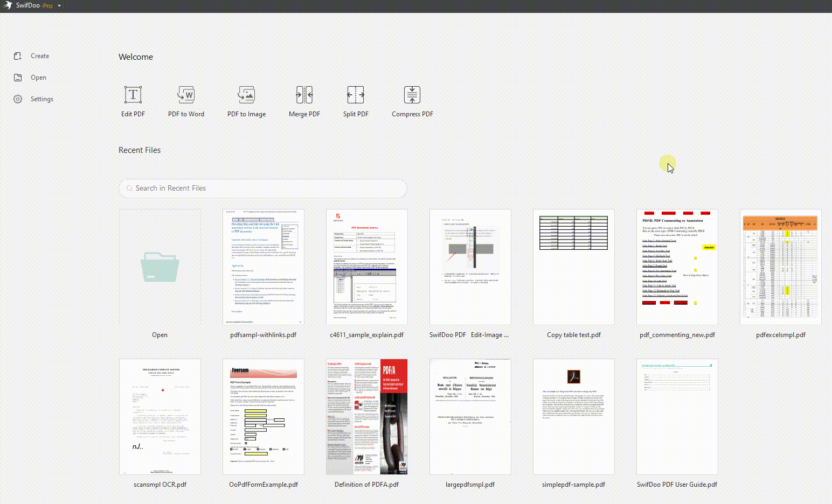Open the pdfexcelsmpl.pdf thumbnail
This screenshot has width=832, height=504.
(781, 267)
